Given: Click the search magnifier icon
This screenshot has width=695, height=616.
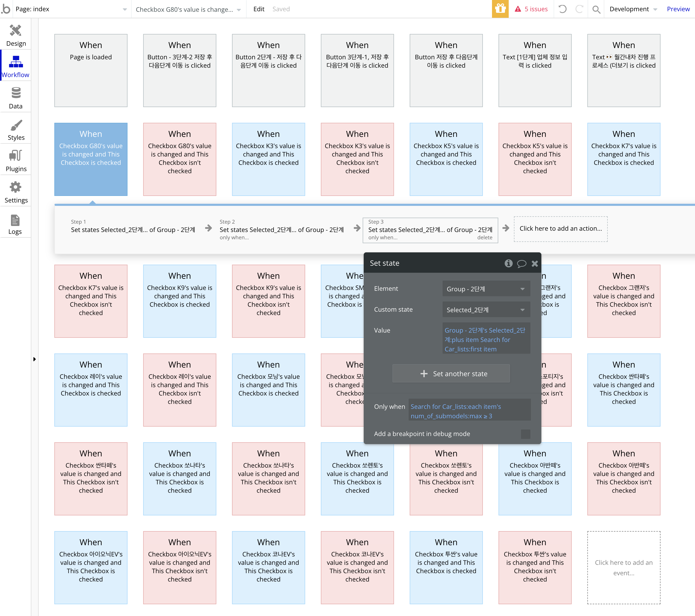Looking at the screenshot, I should (596, 9).
